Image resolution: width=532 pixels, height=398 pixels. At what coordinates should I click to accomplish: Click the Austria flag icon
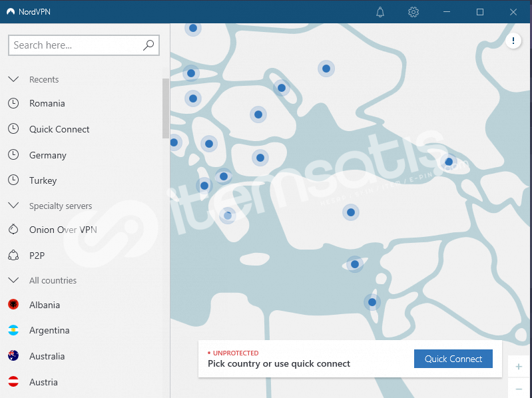(x=13, y=381)
